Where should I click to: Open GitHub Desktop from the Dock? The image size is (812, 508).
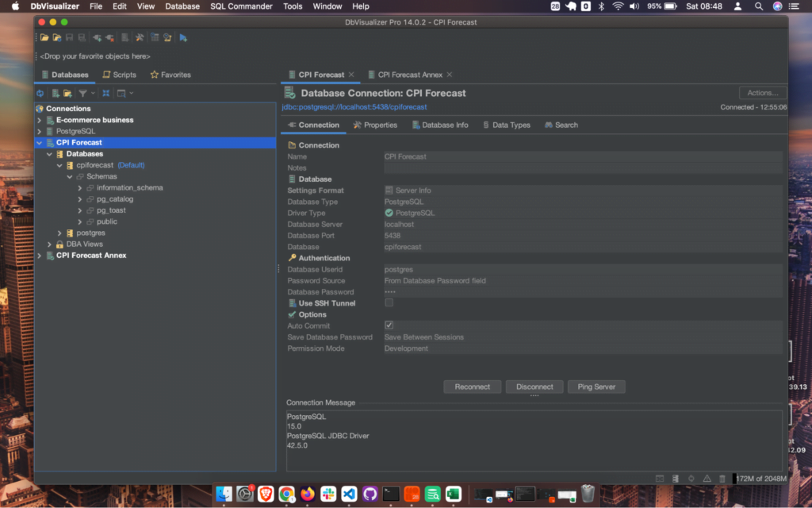click(370, 494)
